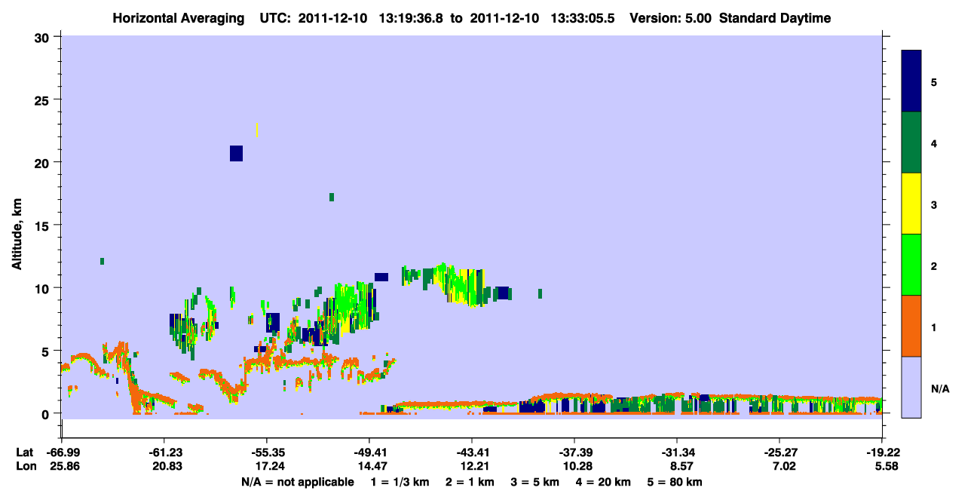Viewport: 980px width, 503px height.
Task: Click the latitude value -66.99
Action: pyautogui.click(x=62, y=452)
